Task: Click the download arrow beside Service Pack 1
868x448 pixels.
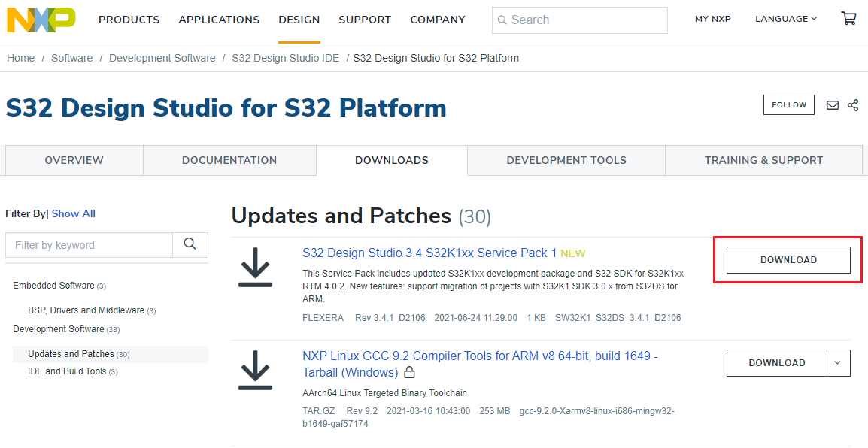Action: [255, 268]
